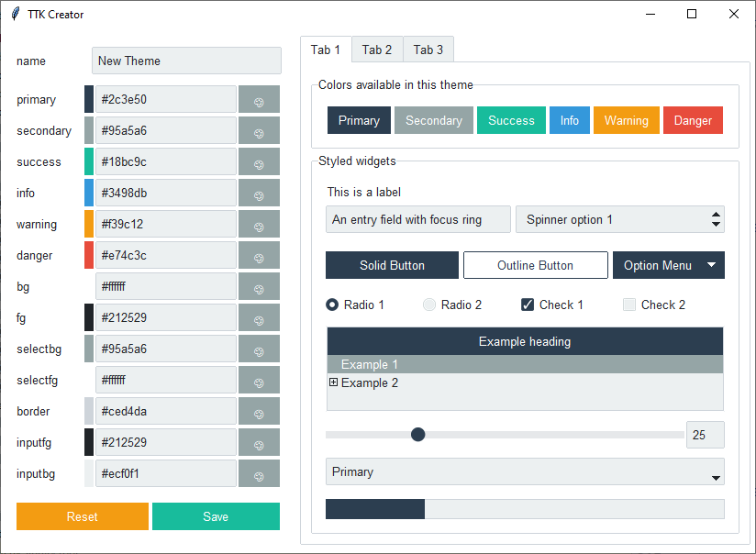
Task: Expand the Example 2 tree node
Action: (x=333, y=382)
